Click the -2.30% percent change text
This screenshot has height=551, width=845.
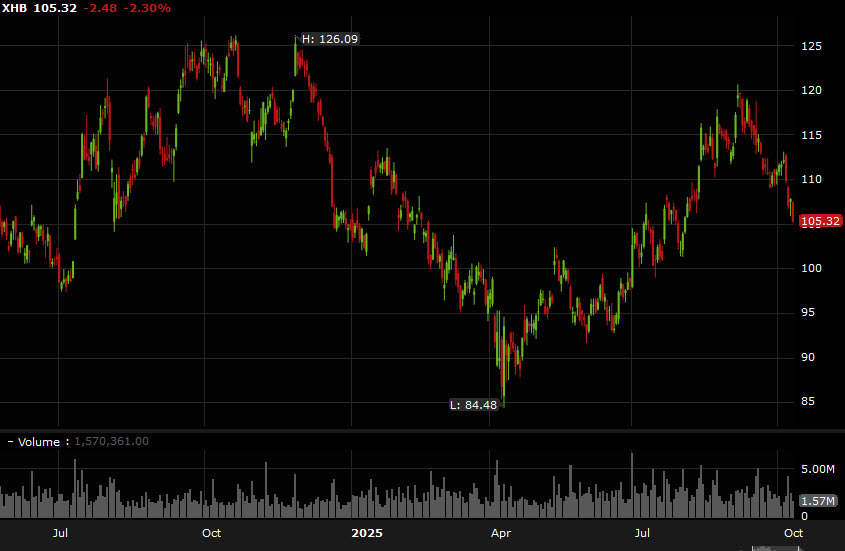147,8
